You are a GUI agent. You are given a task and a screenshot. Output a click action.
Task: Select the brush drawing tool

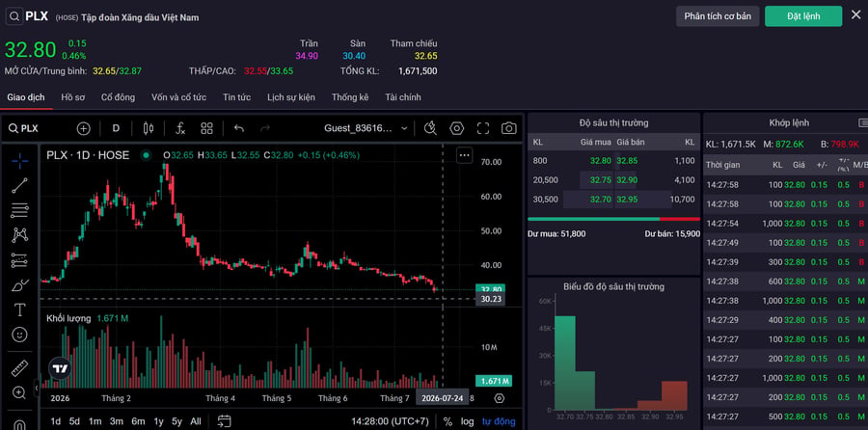tap(20, 285)
